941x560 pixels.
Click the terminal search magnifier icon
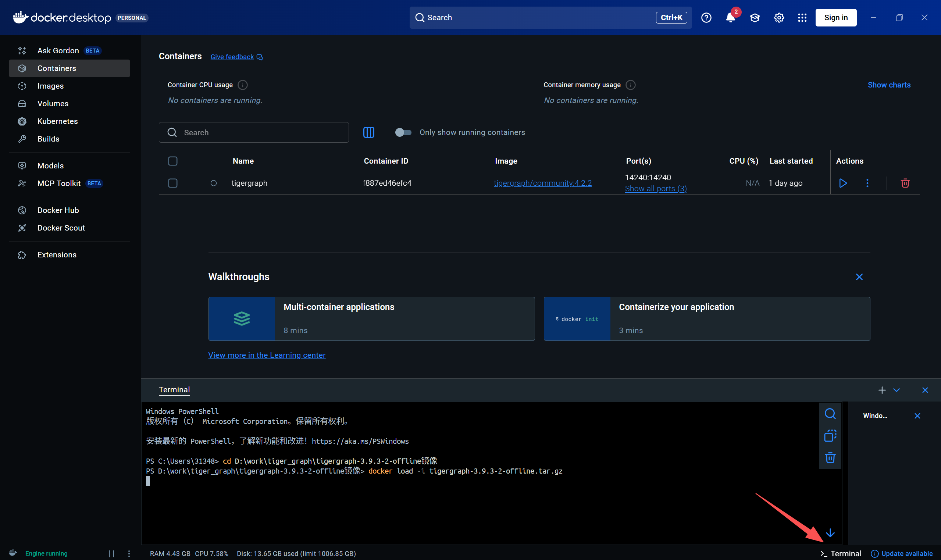[830, 414]
